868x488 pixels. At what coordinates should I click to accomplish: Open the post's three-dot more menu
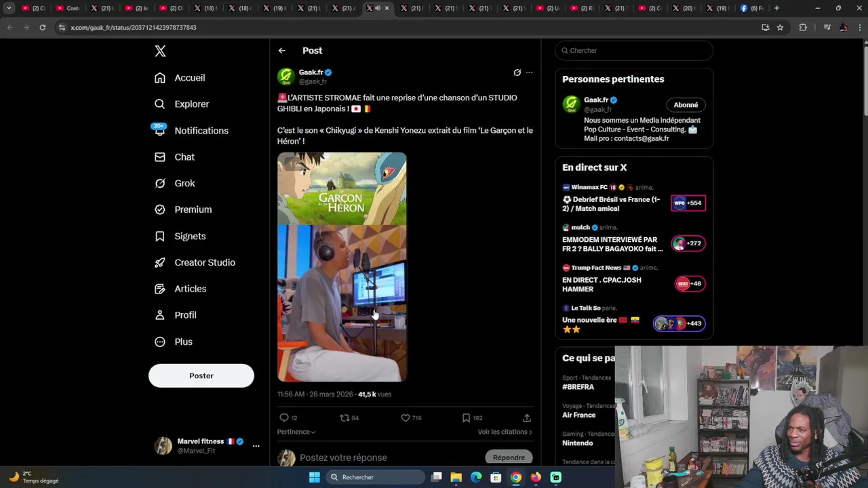530,73
